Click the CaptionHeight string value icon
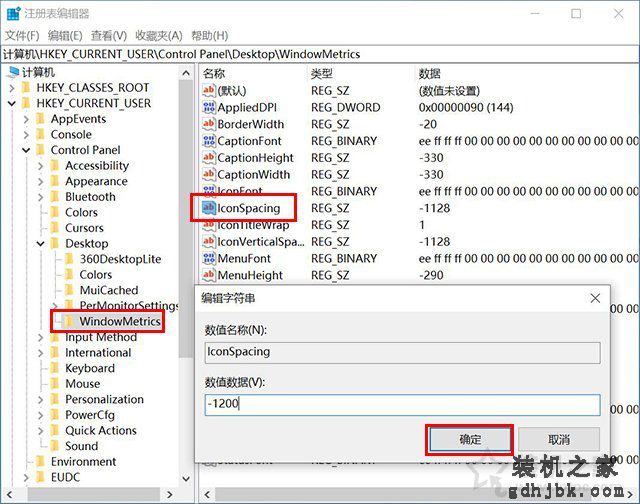The image size is (640, 504). click(x=209, y=158)
